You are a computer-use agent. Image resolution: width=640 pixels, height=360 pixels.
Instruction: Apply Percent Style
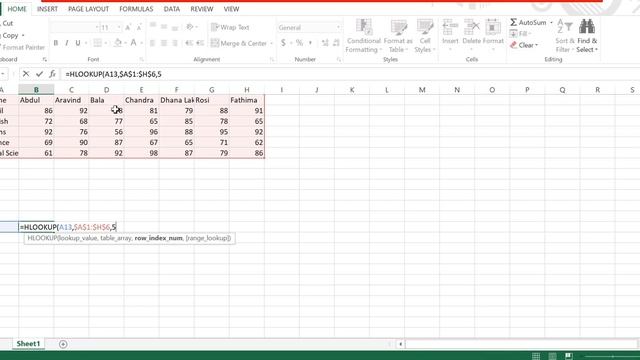299,43
